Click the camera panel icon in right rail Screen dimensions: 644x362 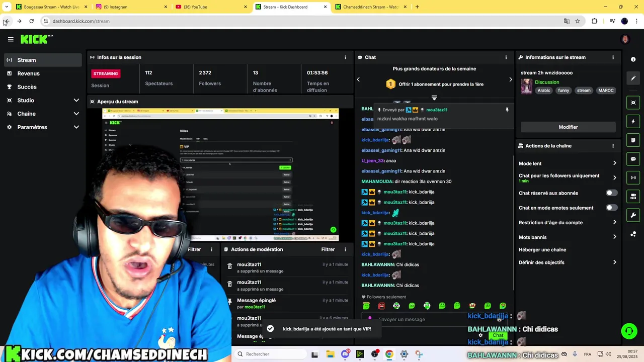coord(633,196)
